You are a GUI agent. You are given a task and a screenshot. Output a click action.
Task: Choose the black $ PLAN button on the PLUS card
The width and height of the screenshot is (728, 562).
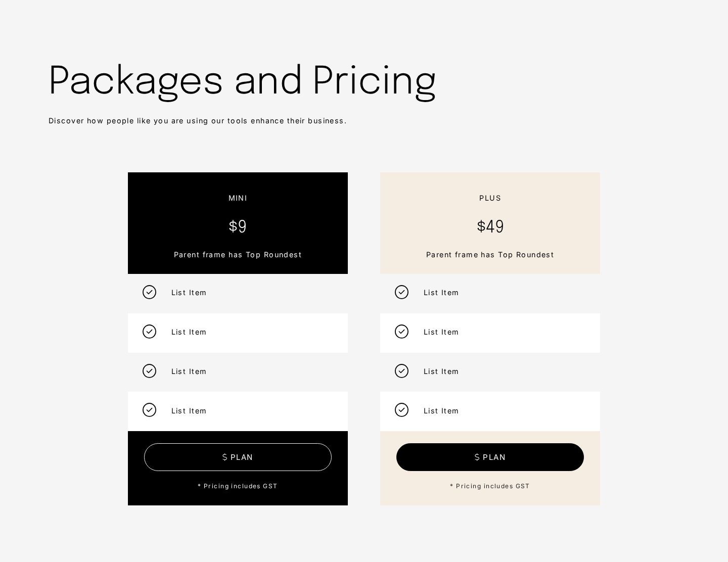coord(490,457)
